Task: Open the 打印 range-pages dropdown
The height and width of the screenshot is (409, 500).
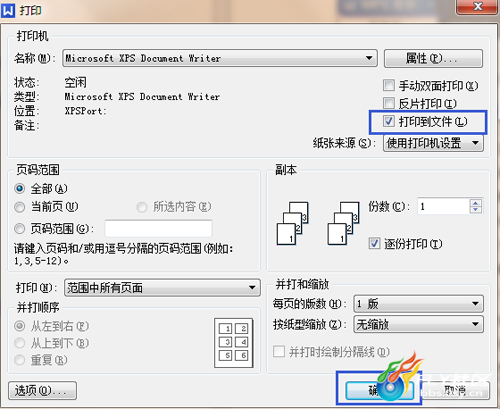Action: (162, 288)
